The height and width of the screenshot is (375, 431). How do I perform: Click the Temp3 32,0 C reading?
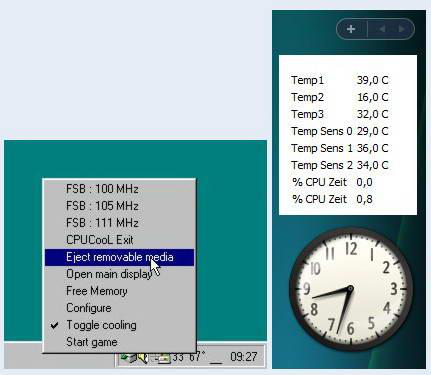pos(340,114)
